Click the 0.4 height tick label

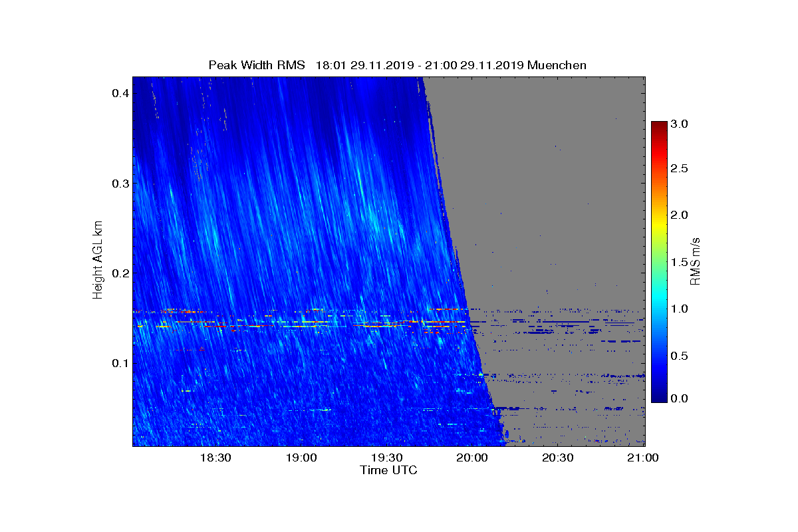click(119, 93)
